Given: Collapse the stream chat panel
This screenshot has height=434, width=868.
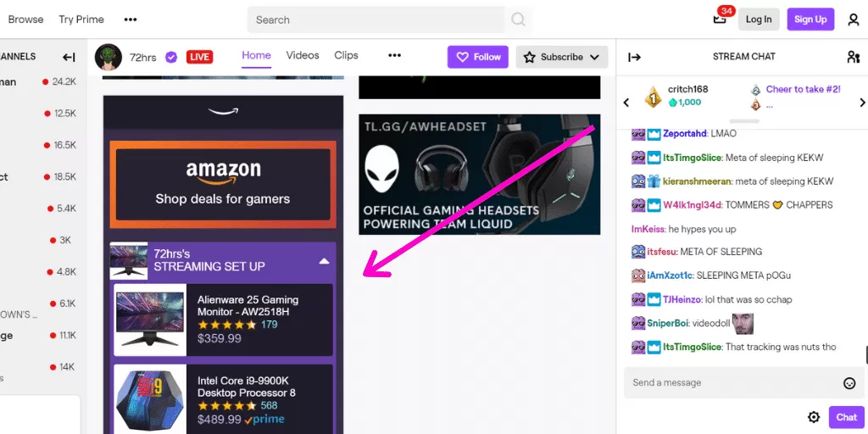Looking at the screenshot, I should click(633, 57).
